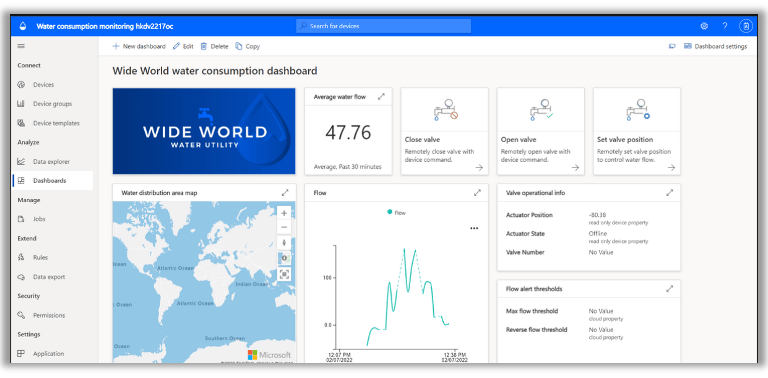Collapse the hamburger navigation menu

(x=21, y=46)
